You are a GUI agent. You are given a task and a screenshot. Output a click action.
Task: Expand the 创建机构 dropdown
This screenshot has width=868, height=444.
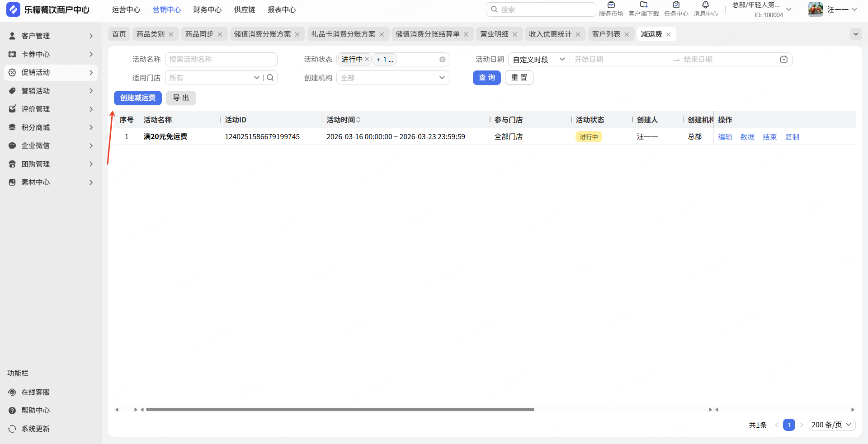(x=442, y=78)
